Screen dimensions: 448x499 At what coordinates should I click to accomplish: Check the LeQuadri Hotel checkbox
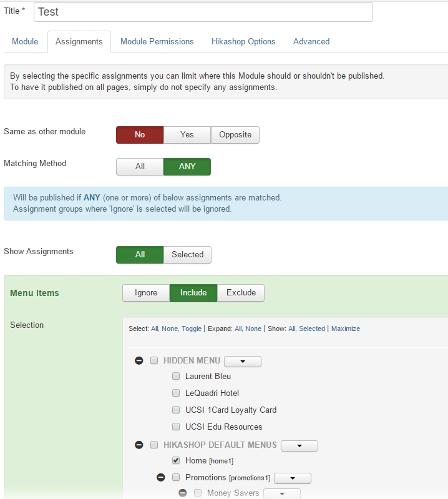pyautogui.click(x=176, y=393)
